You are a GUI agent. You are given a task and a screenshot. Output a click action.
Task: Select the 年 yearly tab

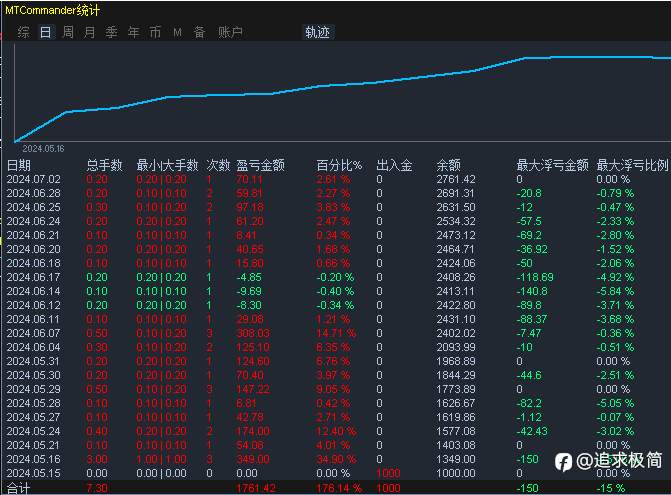pyautogui.click(x=134, y=32)
